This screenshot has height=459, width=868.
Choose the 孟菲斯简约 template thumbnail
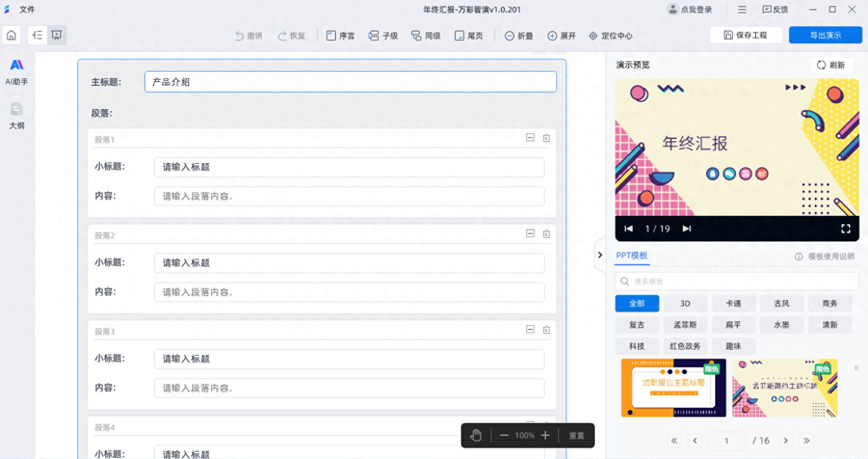(x=785, y=388)
